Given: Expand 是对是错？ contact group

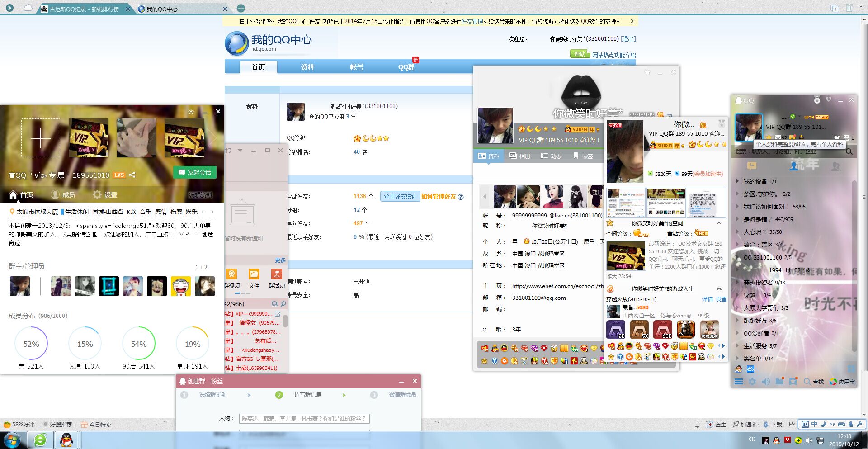Looking at the screenshot, I should (738, 219).
